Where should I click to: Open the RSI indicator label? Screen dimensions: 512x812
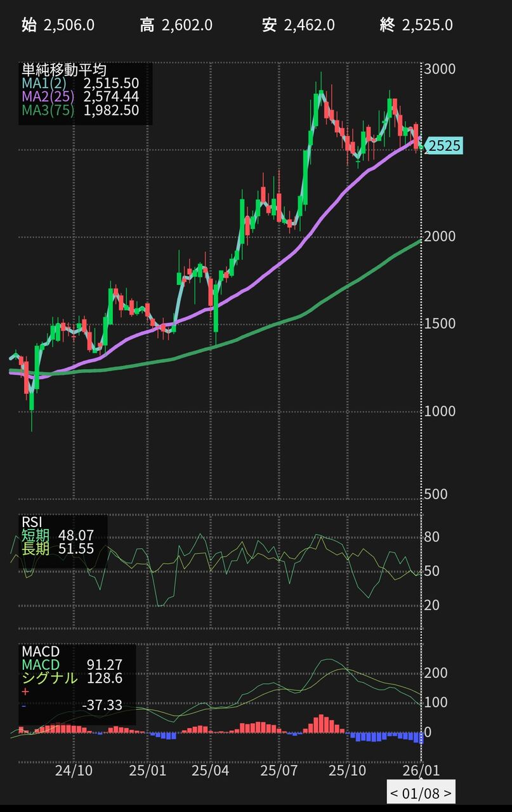point(32,522)
